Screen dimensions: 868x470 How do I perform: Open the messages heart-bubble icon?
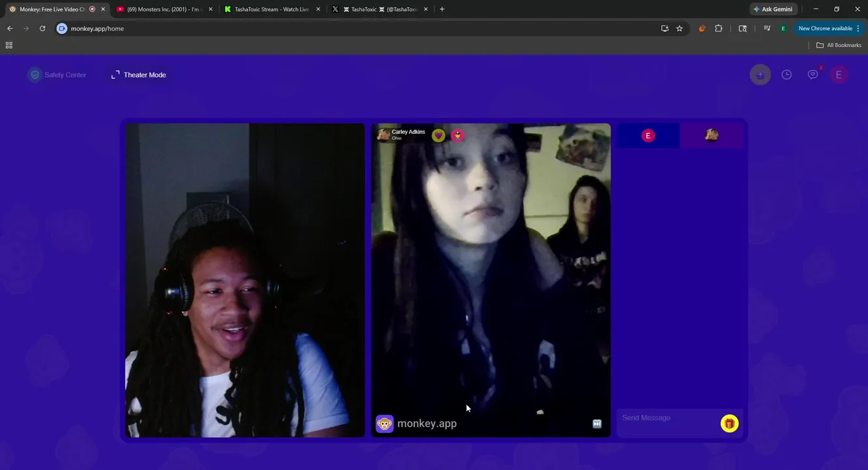tap(812, 75)
